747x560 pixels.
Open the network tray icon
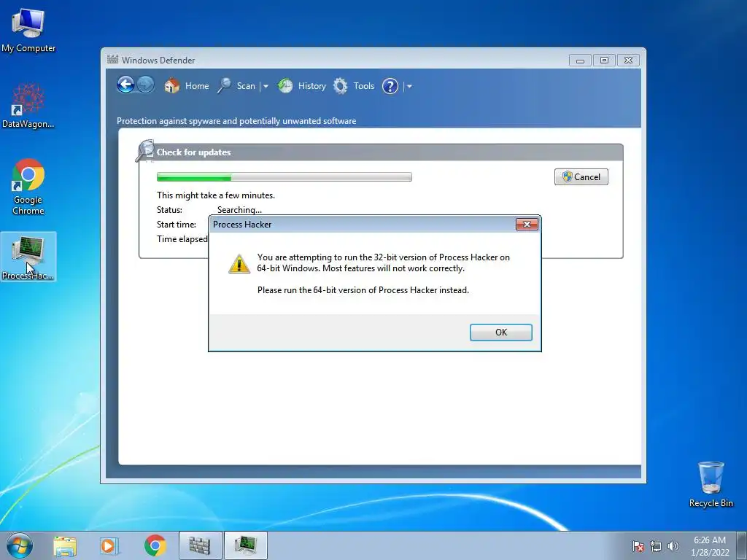(x=656, y=547)
